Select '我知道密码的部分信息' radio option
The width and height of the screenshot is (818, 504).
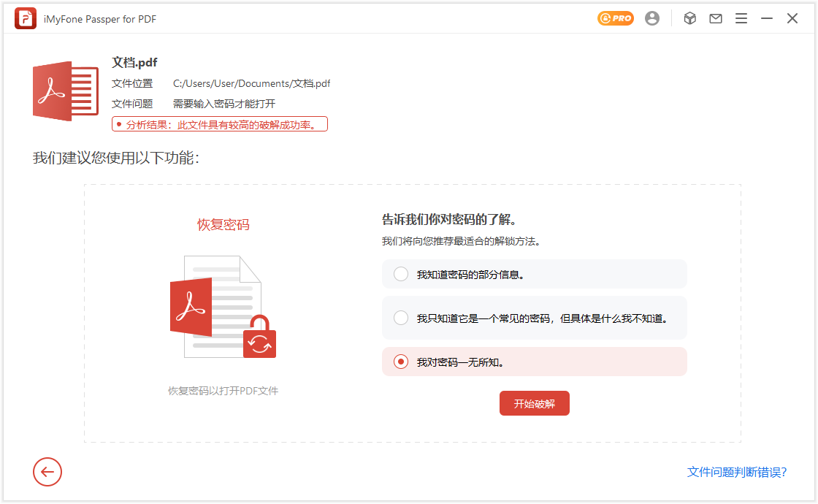pos(534,275)
